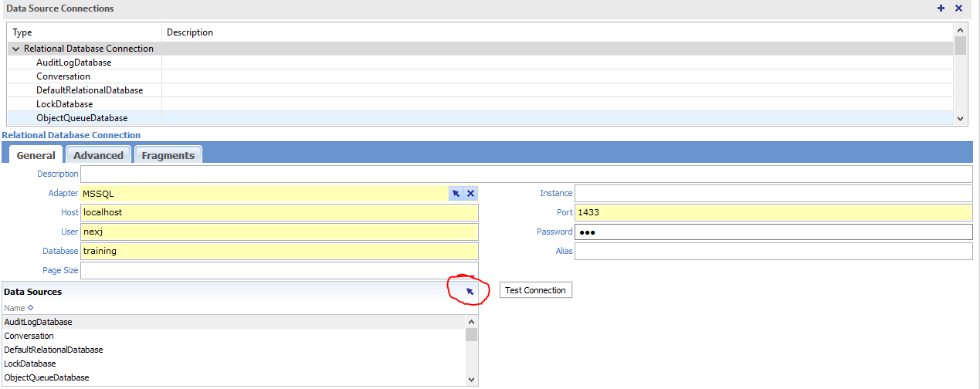The width and height of the screenshot is (980, 389).
Task: Click the Adapter picker arrow icon
Action: pyautogui.click(x=456, y=194)
